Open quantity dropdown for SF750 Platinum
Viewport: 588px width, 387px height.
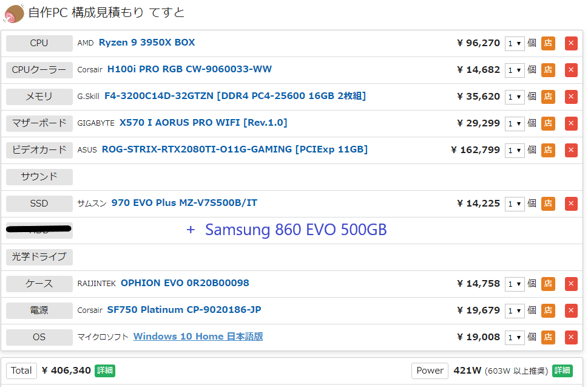[x=515, y=311]
